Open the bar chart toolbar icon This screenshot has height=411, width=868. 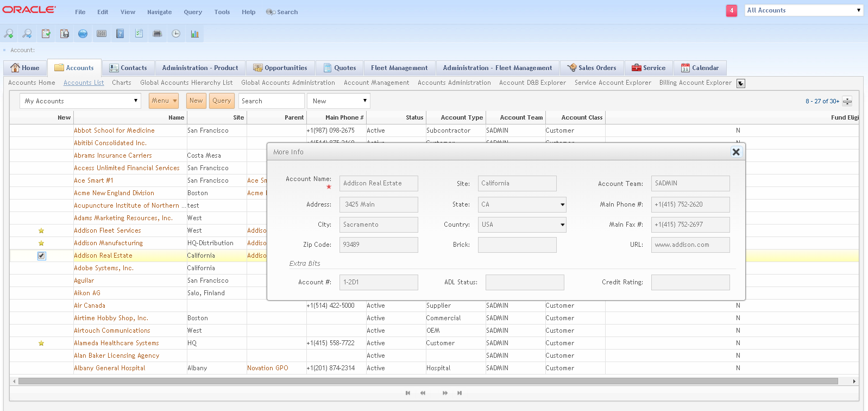click(194, 34)
